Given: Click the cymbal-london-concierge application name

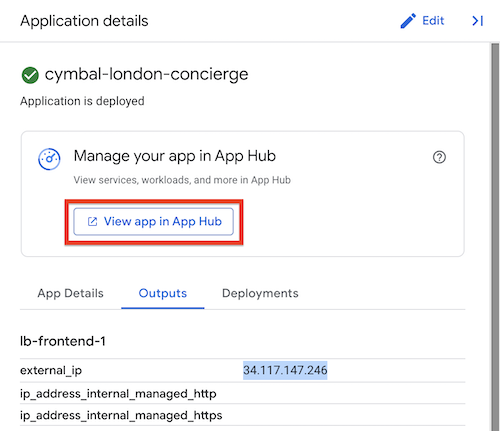Looking at the screenshot, I should [x=147, y=74].
